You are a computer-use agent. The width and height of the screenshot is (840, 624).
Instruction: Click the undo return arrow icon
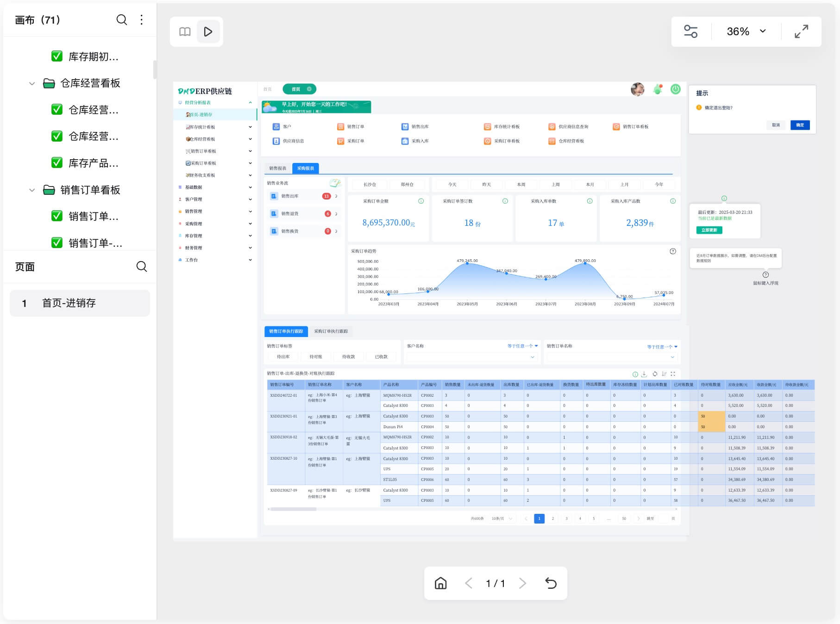click(x=551, y=583)
